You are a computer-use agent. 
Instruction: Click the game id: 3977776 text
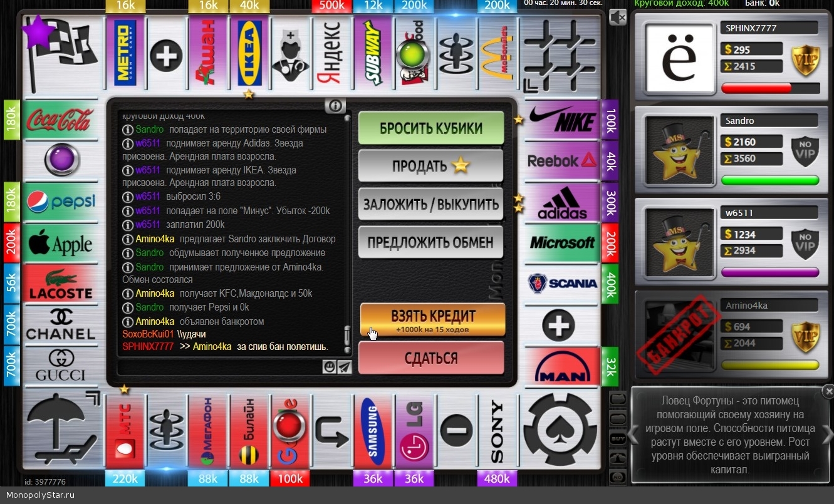(x=45, y=482)
